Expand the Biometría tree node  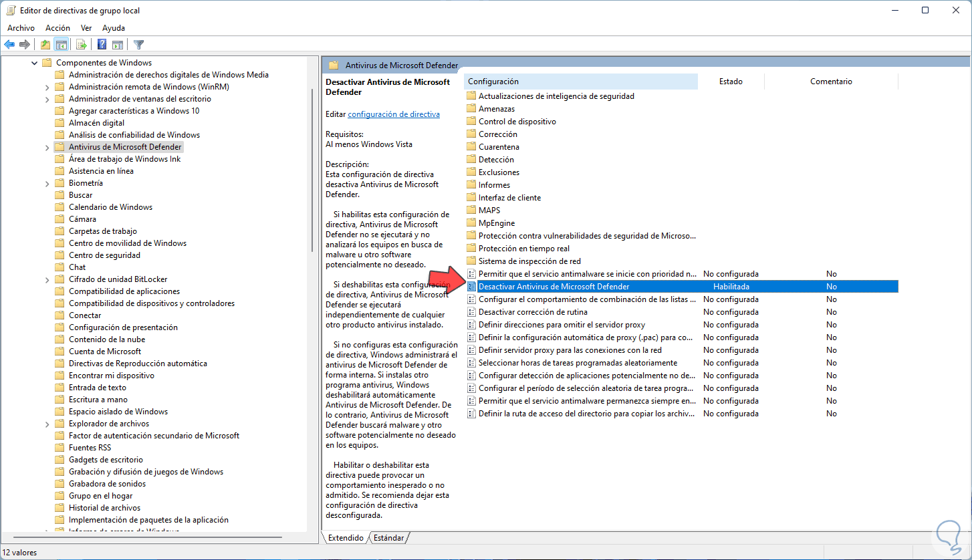click(x=47, y=183)
